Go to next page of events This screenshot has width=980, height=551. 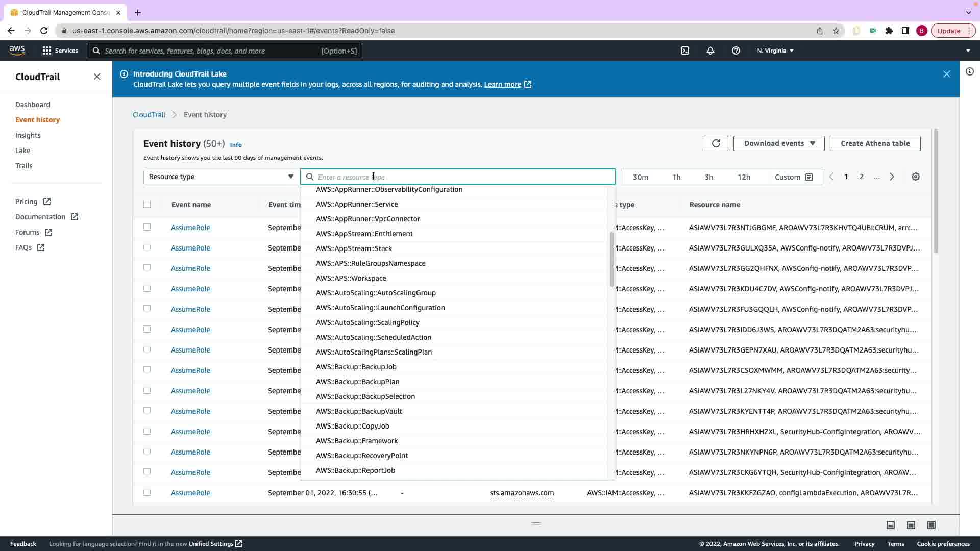892,177
